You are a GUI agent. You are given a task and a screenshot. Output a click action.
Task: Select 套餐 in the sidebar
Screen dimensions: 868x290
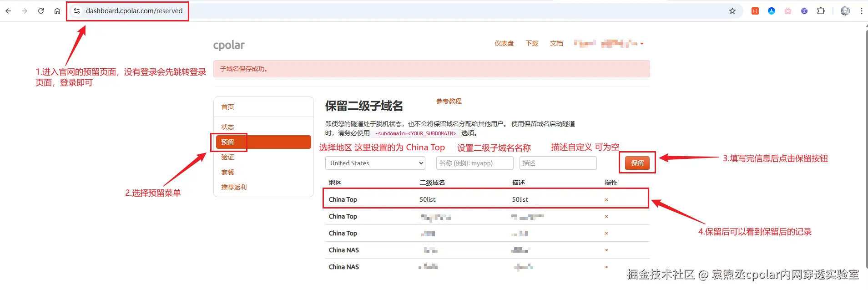pyautogui.click(x=227, y=172)
